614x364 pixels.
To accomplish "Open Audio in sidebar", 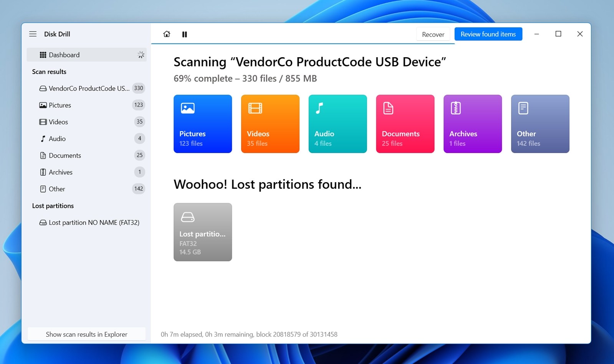I will click(x=86, y=138).
